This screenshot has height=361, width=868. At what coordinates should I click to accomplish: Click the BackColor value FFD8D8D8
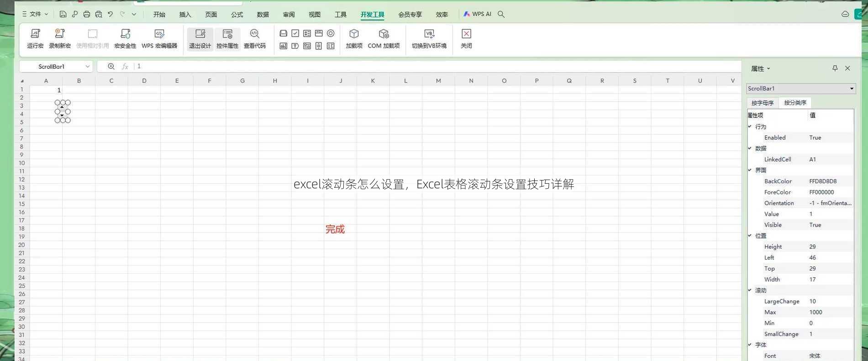(823, 181)
